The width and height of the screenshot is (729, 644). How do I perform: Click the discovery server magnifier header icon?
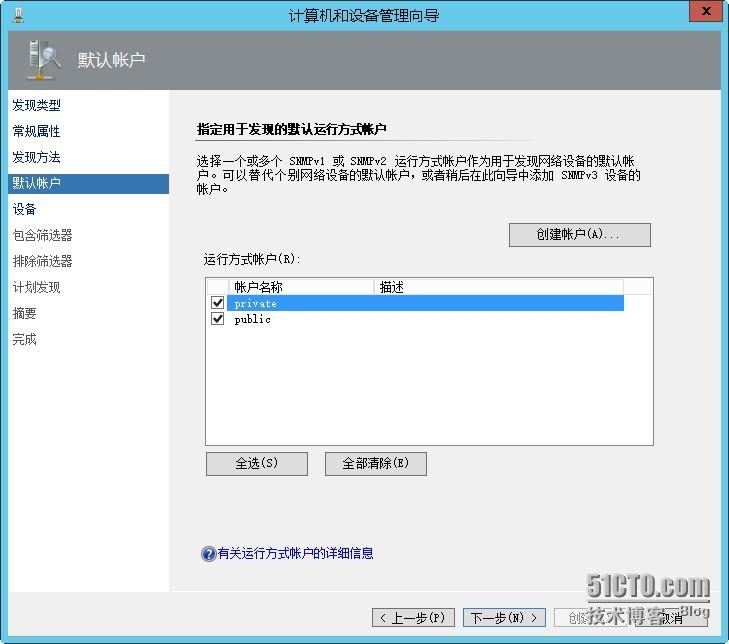tap(43, 60)
